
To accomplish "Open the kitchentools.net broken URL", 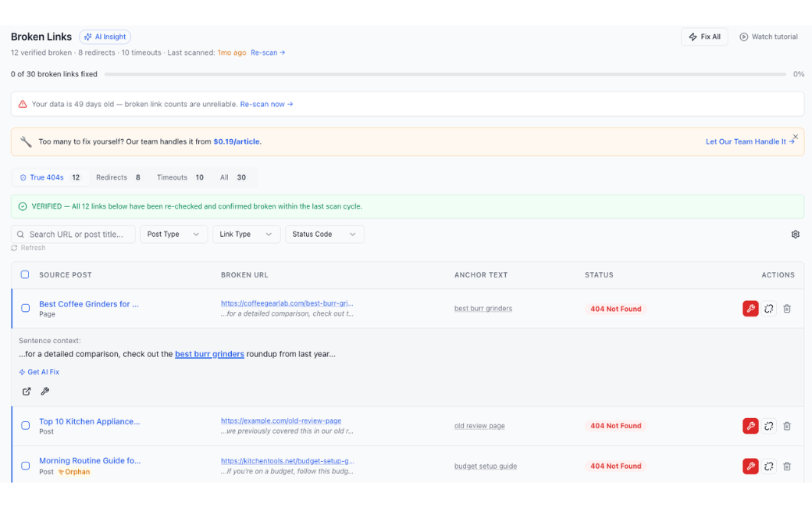I will 287,461.
